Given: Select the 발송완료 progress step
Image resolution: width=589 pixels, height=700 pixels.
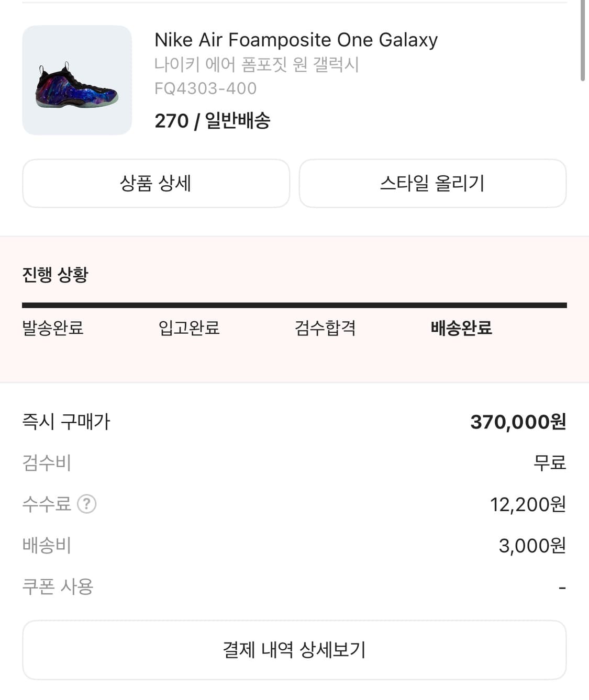Looking at the screenshot, I should coord(53,328).
